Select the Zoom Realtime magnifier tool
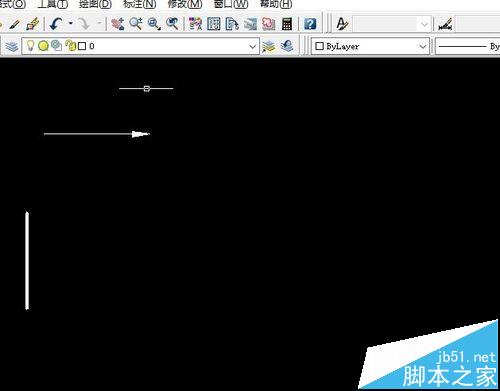Image resolution: width=500 pixels, height=391 pixels. click(x=136, y=24)
